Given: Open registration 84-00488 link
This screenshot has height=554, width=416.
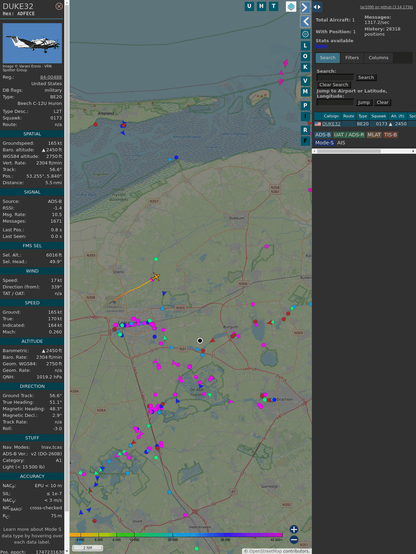Looking at the screenshot, I should coord(51,77).
